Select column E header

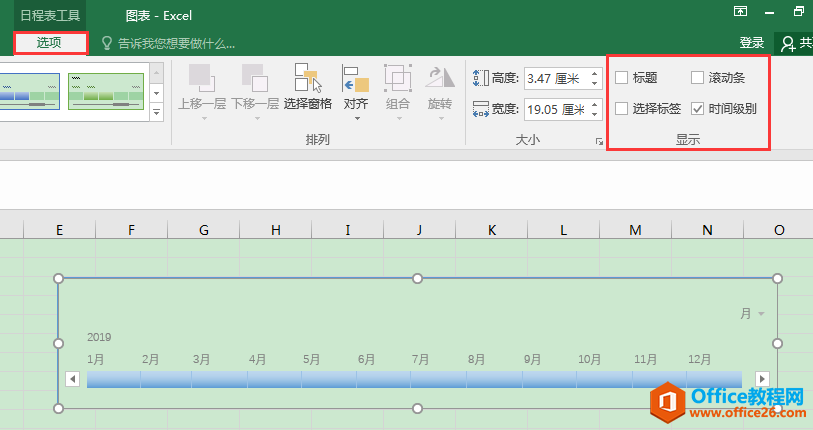(60, 230)
